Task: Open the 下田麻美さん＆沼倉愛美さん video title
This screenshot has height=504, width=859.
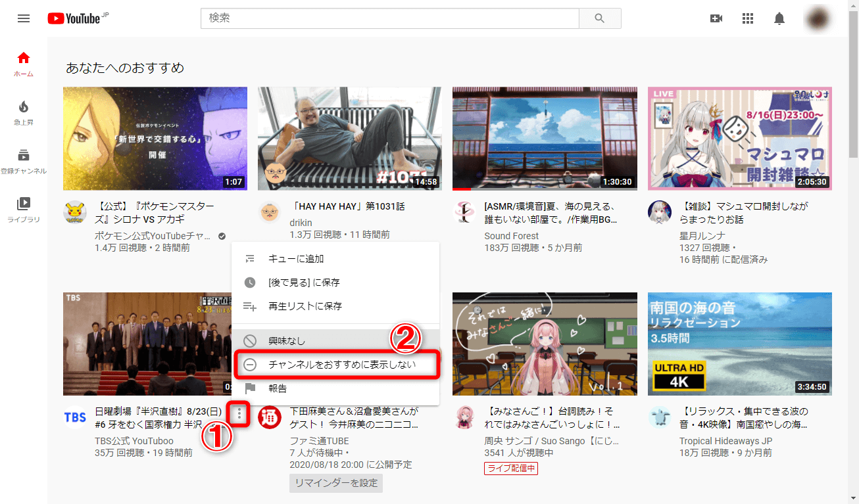Action: (353, 417)
